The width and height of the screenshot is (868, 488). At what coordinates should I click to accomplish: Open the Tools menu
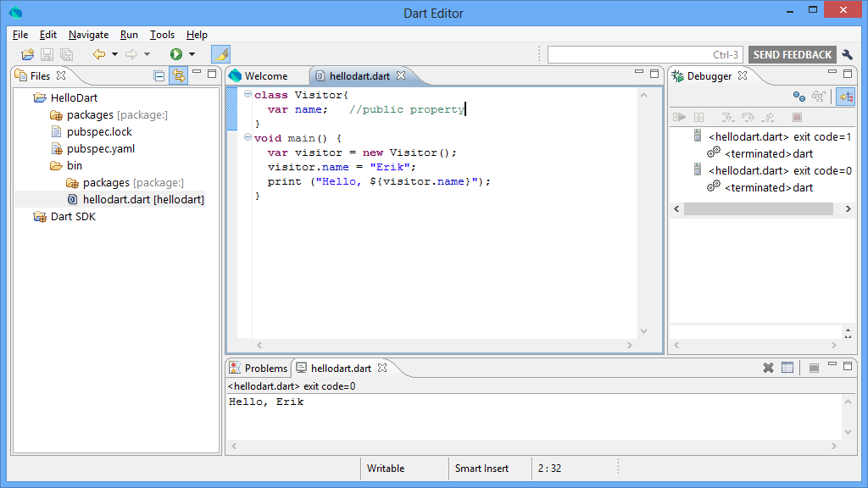[x=162, y=35]
